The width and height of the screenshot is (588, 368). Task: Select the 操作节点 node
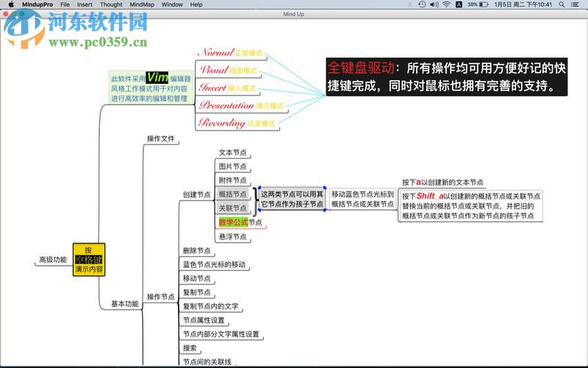[160, 297]
